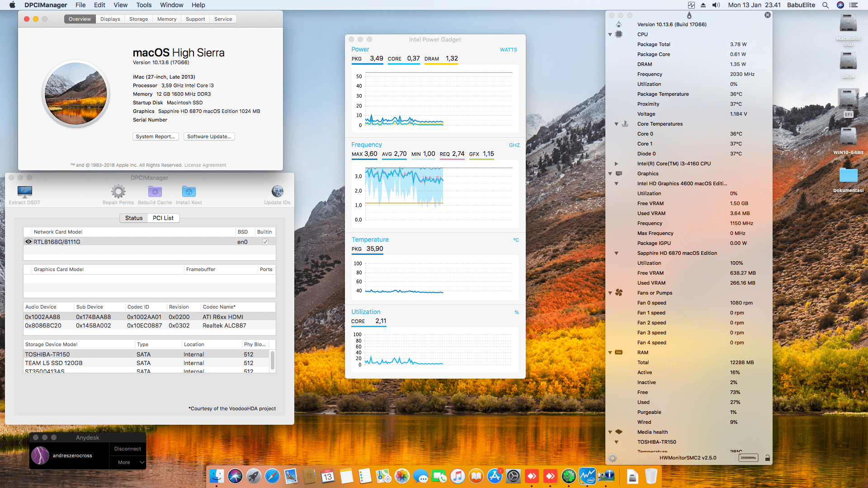Collapse the CPU section in HWMonitorSMC2
Viewport: 868px width, 488px height.
(610, 34)
